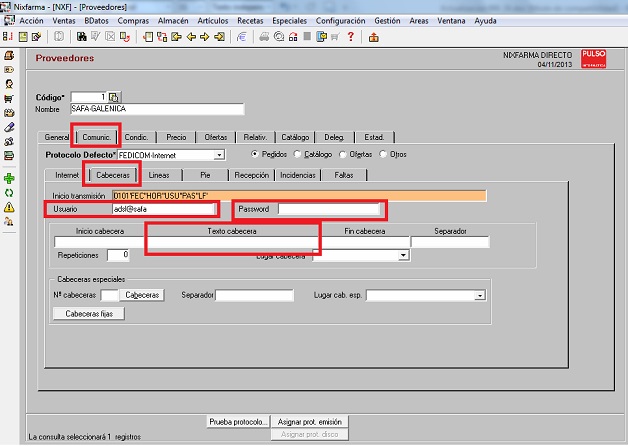Select the Otros radio button
The image size is (628, 446).
[383, 154]
